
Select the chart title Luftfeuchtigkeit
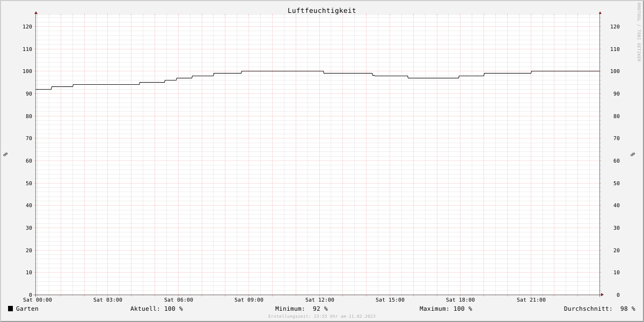(x=321, y=11)
